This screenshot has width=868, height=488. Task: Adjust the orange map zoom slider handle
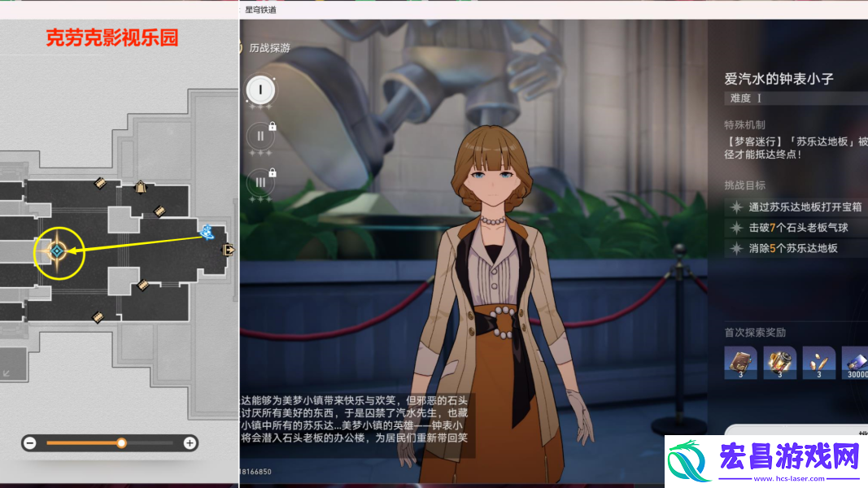point(121,442)
